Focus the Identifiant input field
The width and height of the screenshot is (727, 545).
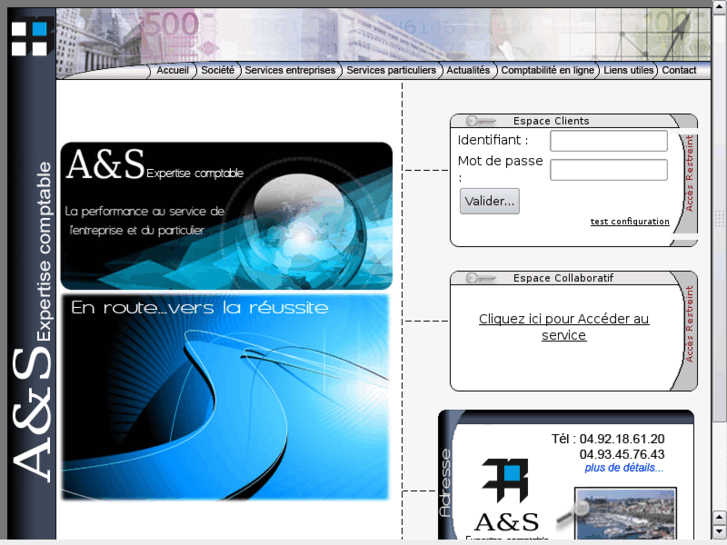609,141
